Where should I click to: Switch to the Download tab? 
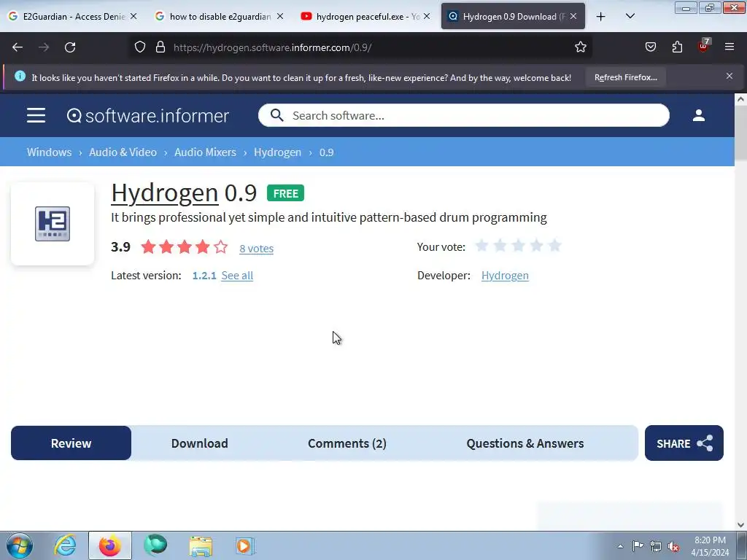[200, 443]
